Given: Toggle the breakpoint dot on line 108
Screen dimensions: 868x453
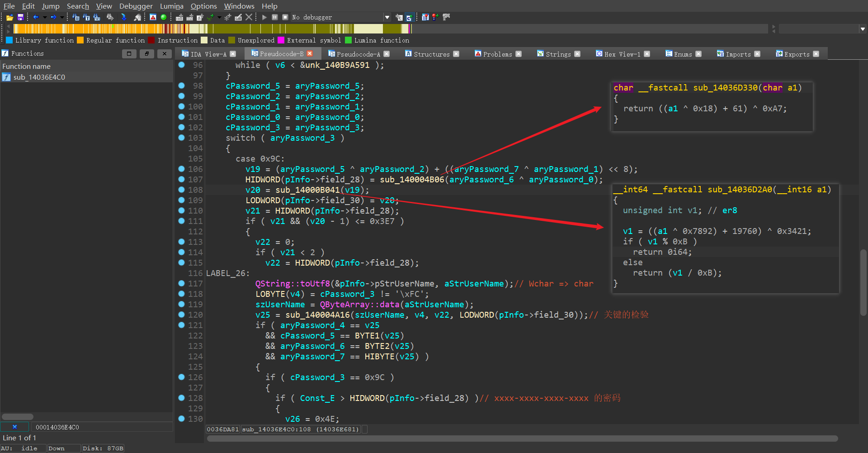Looking at the screenshot, I should pyautogui.click(x=181, y=190).
